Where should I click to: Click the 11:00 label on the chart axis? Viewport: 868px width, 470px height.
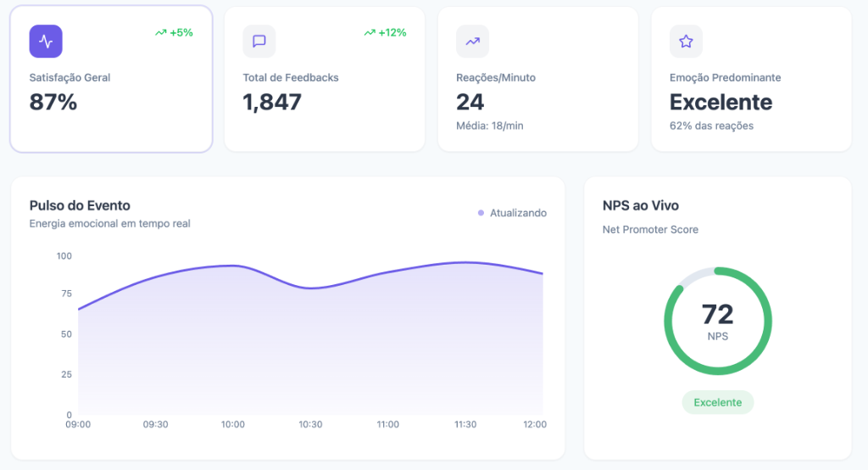[x=388, y=424]
